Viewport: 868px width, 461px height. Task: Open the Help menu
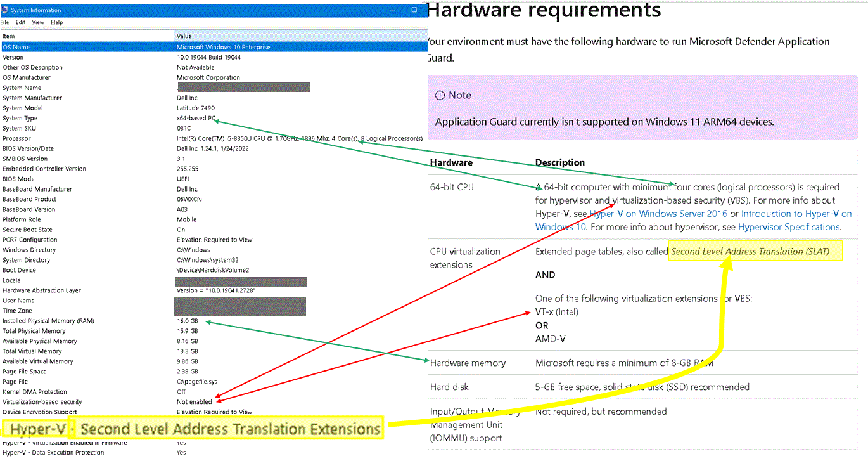click(x=57, y=22)
